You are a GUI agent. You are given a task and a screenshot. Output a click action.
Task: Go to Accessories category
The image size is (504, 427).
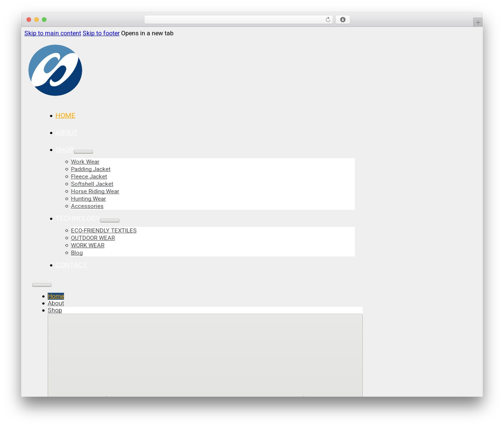coord(87,206)
